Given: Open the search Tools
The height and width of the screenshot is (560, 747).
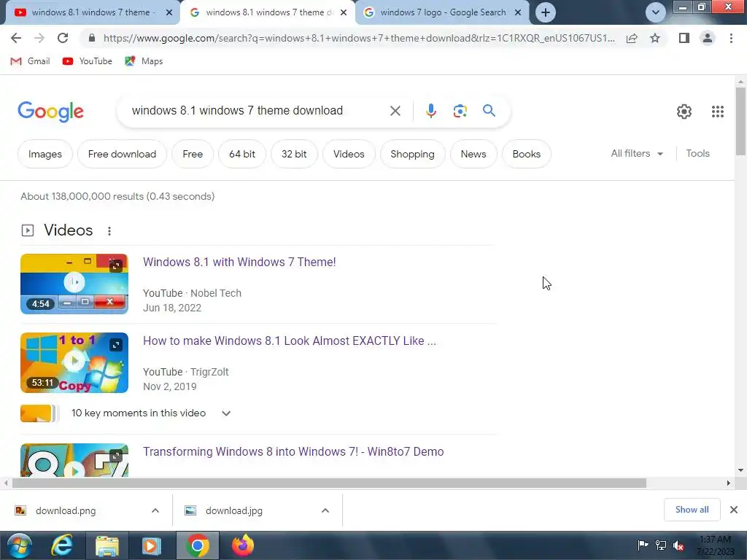Looking at the screenshot, I should 697,153.
